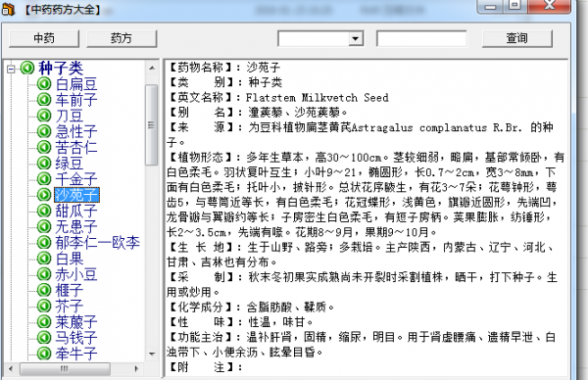
Task: Click the green icon beside 急性子
Action: click(44, 131)
